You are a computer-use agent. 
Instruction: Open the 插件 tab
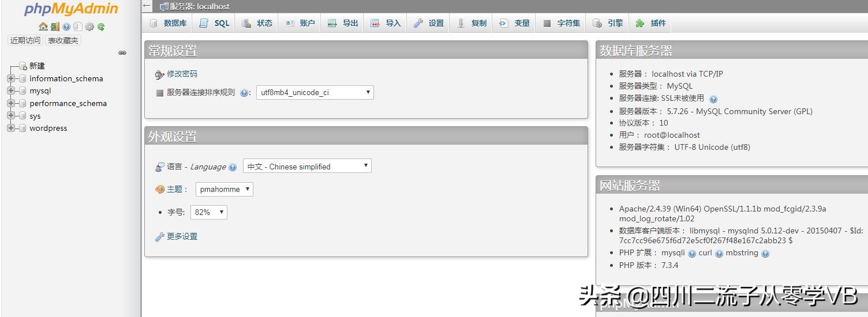[650, 23]
